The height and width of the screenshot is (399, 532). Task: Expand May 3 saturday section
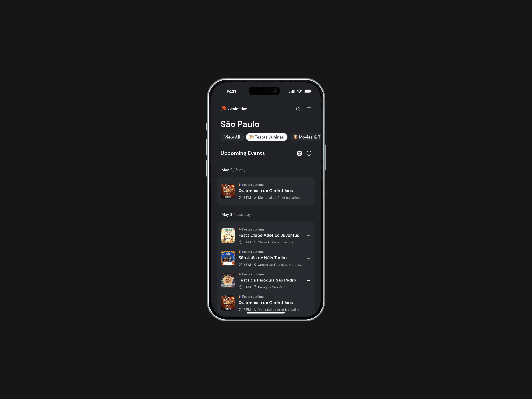coord(236,214)
